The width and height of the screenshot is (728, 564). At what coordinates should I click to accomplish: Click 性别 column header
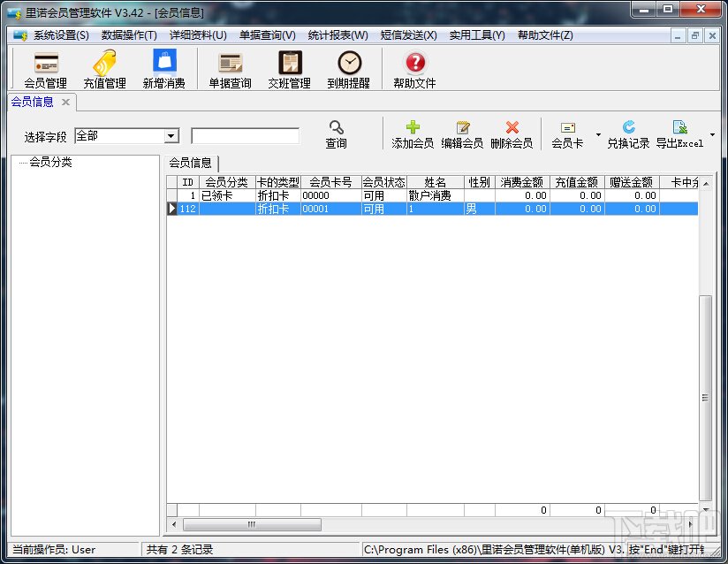click(x=480, y=182)
